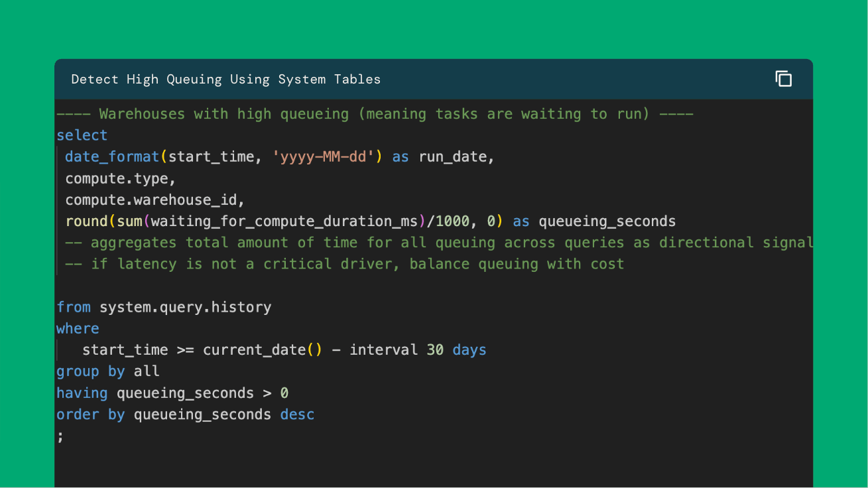Click the comment starting 'aggregates total amount'
This screenshot has height=488, width=868.
pos(438,243)
